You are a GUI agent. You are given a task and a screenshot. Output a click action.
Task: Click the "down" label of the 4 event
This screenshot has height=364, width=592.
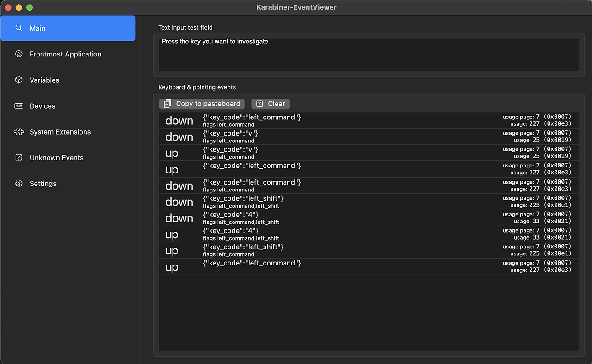point(179,218)
